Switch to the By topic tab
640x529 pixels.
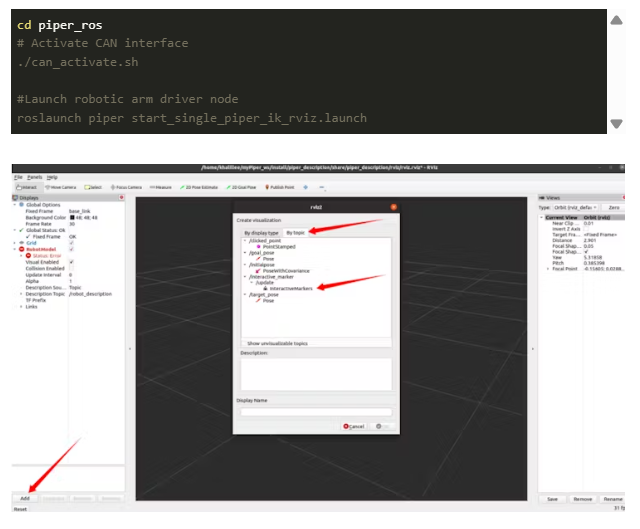295,232
